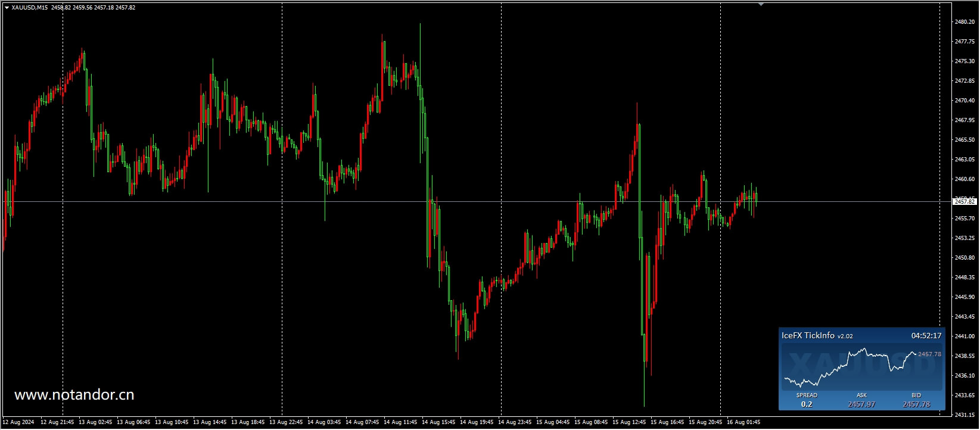Click the highlighted current price tag on price axis

tap(965, 202)
